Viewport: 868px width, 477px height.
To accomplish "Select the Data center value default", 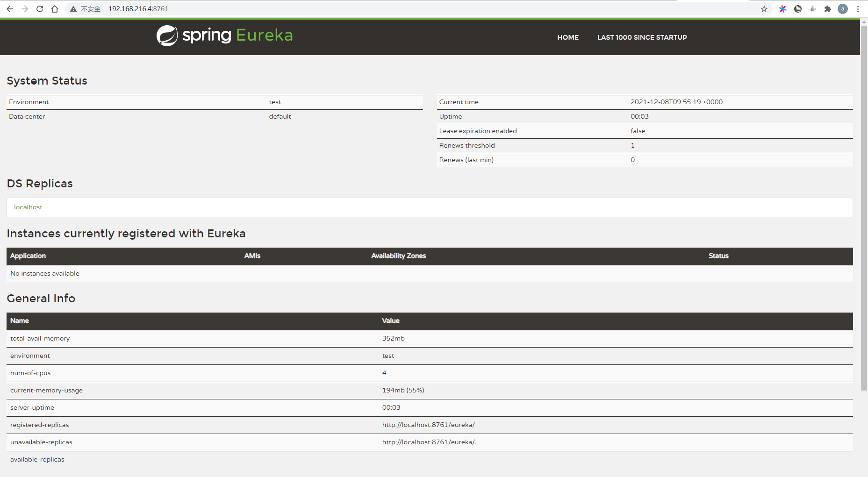I will 280,117.
